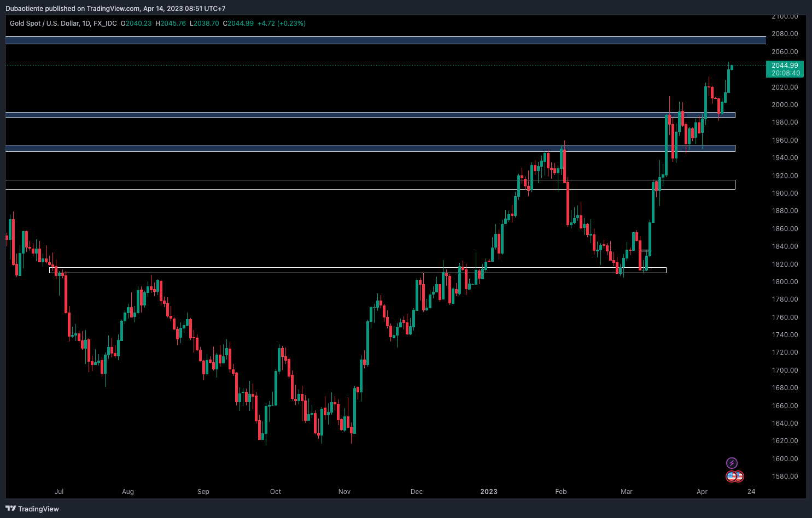Click the open value O2040.23
The image size is (812, 518).
pos(136,23)
